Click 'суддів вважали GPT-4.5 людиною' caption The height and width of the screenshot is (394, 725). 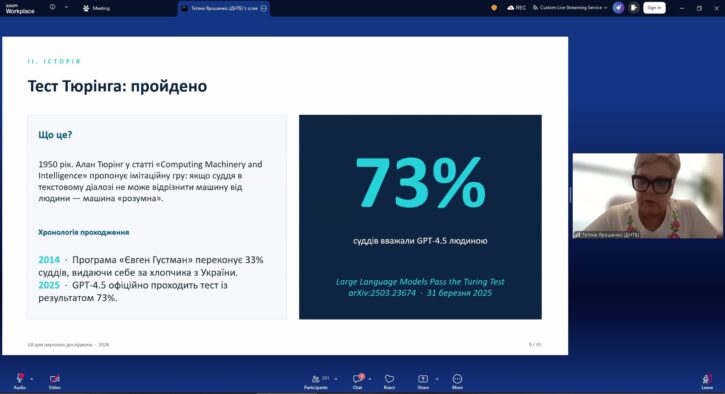tap(420, 240)
